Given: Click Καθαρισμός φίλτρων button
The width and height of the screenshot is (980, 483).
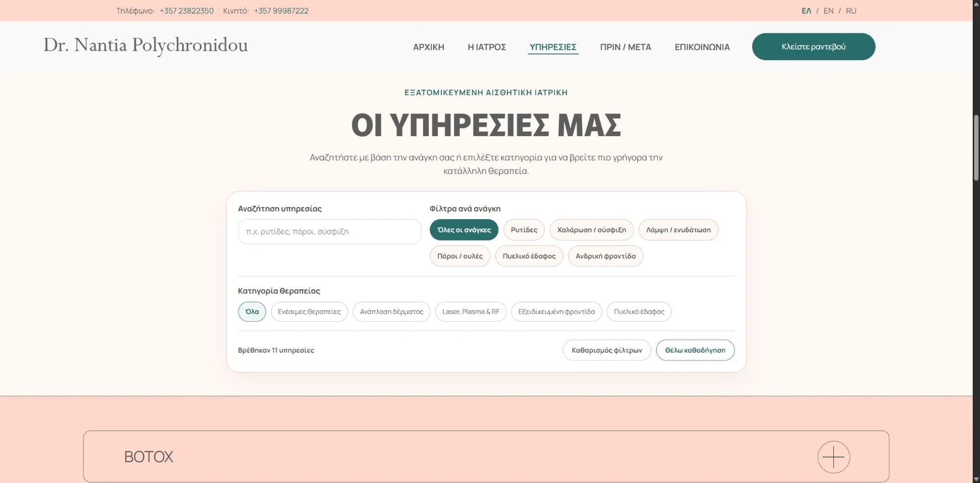Looking at the screenshot, I should point(607,350).
